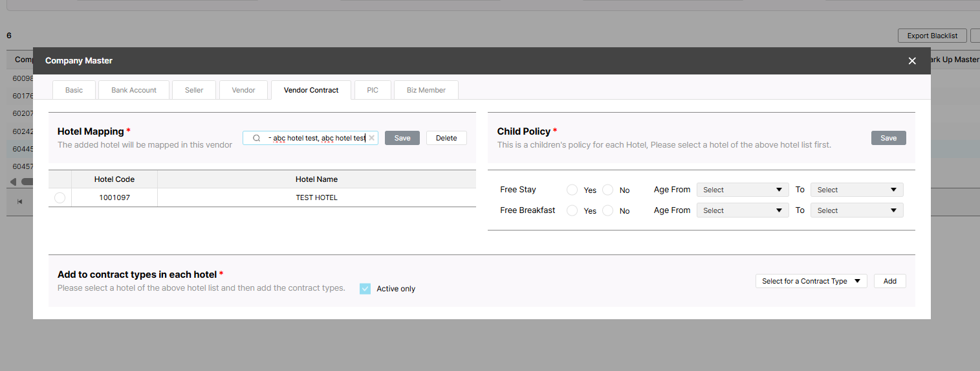Viewport: 980px width, 371px height.
Task: Expand Select for a Contract Type dropdown
Action: 811,281
